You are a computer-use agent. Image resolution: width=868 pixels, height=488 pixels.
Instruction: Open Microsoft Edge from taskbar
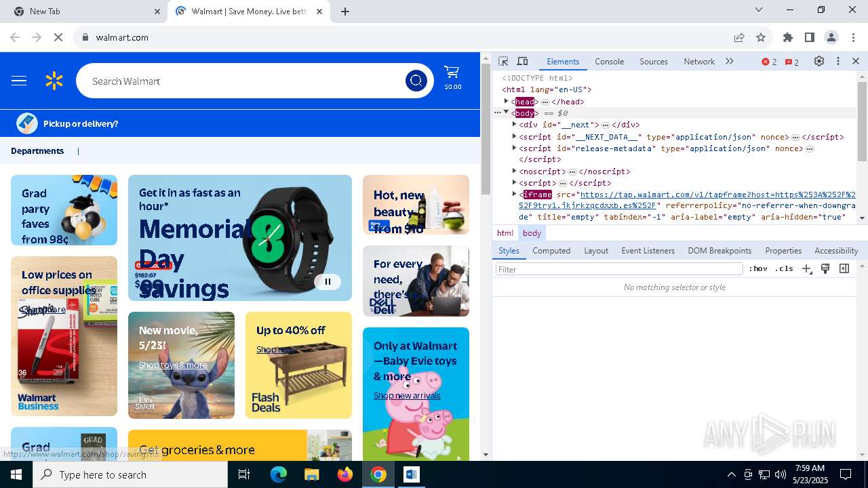coord(279,474)
